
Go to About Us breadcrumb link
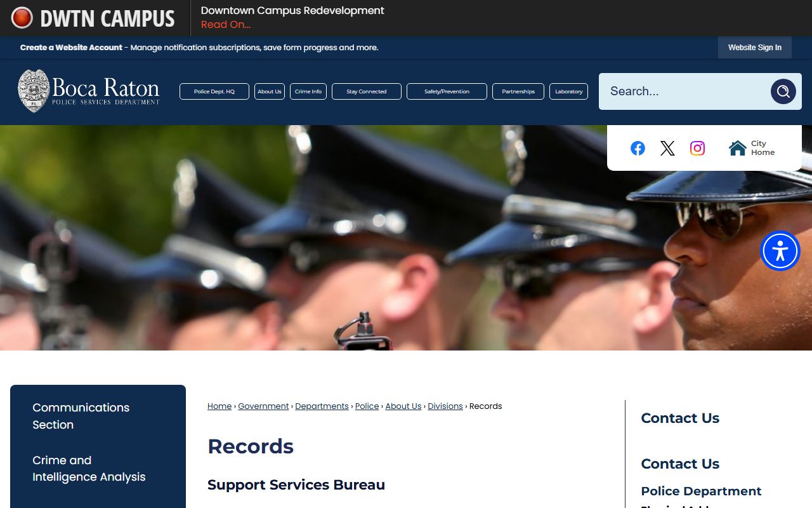click(403, 406)
